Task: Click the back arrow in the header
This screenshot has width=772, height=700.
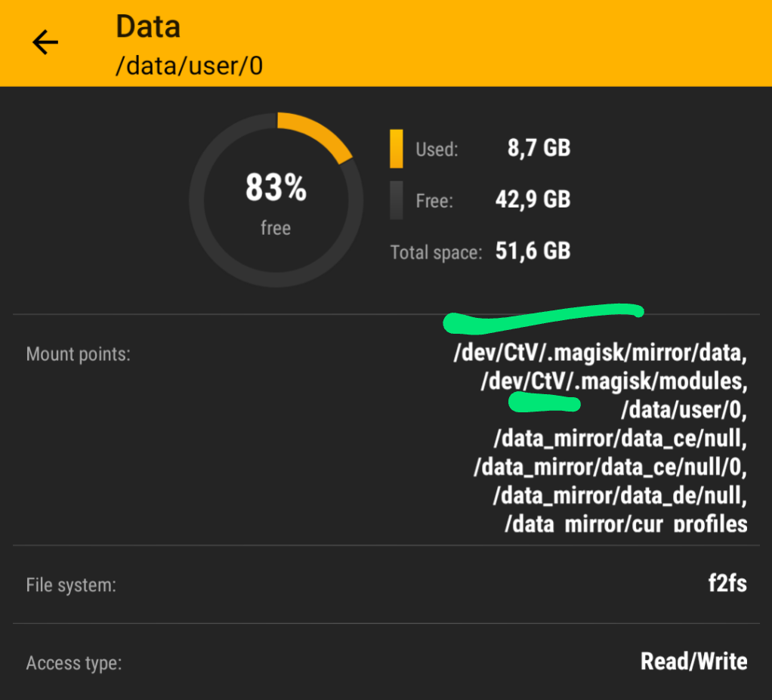Action: click(x=45, y=42)
